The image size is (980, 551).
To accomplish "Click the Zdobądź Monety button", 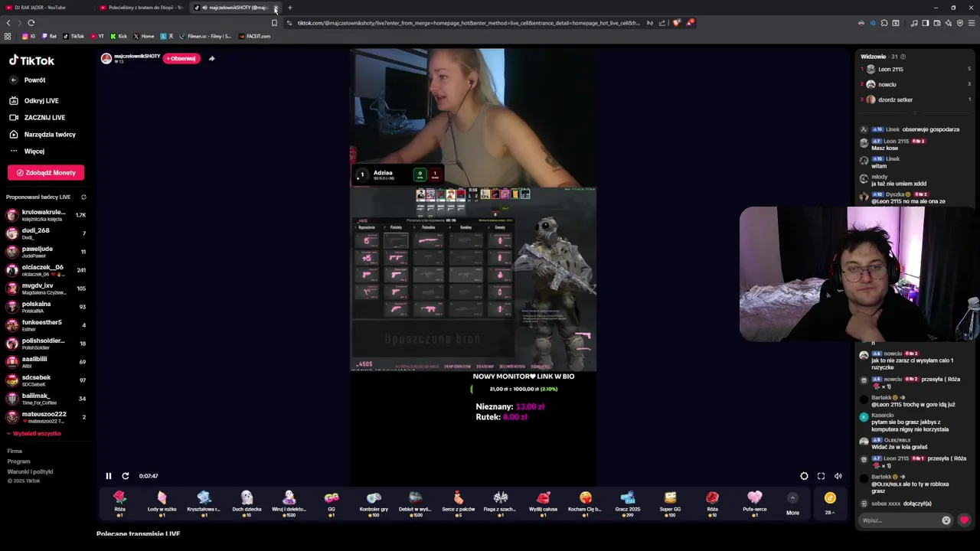I will coord(46,172).
